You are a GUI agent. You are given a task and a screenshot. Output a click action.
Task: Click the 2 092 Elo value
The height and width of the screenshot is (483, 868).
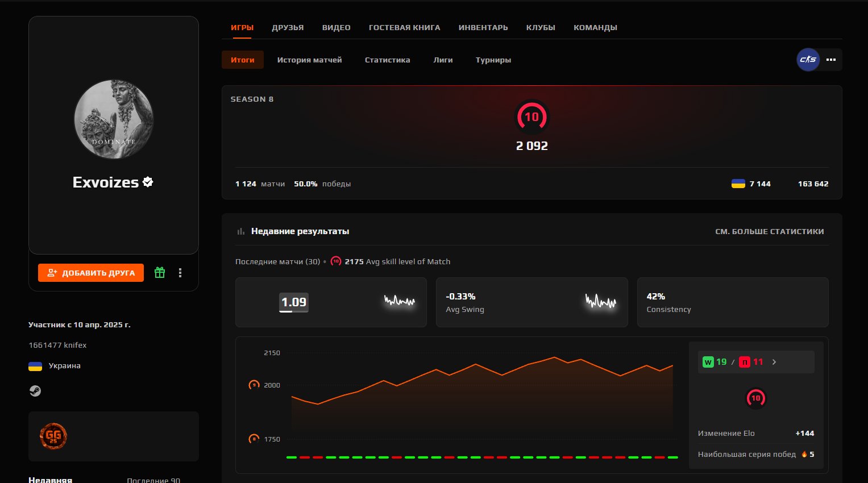(532, 146)
